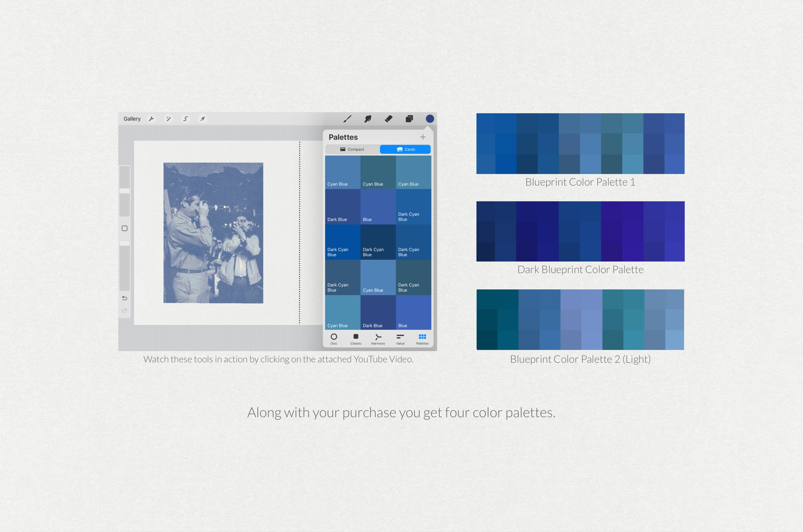Pick the Eraser tool

tap(388, 119)
